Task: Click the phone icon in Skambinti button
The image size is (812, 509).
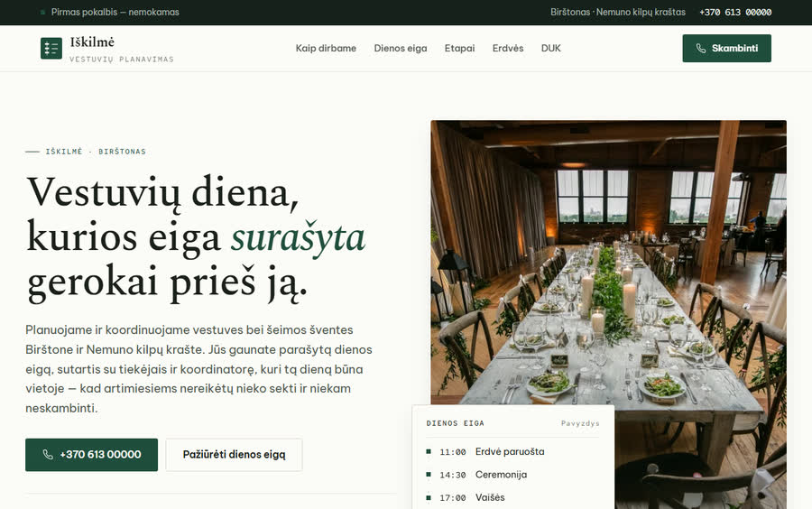Action: [701, 48]
